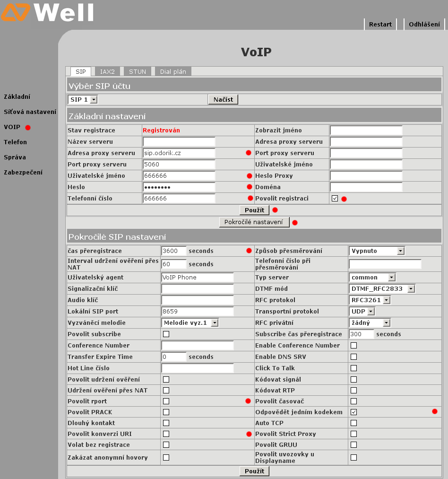
Task: Open the SIP 1 account dropdown
Action: point(82,99)
